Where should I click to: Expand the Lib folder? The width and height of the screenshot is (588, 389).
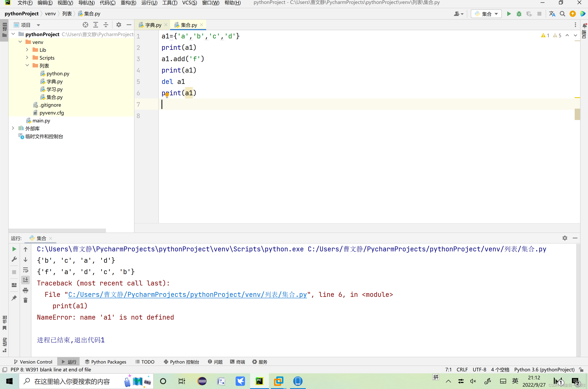tap(27, 50)
